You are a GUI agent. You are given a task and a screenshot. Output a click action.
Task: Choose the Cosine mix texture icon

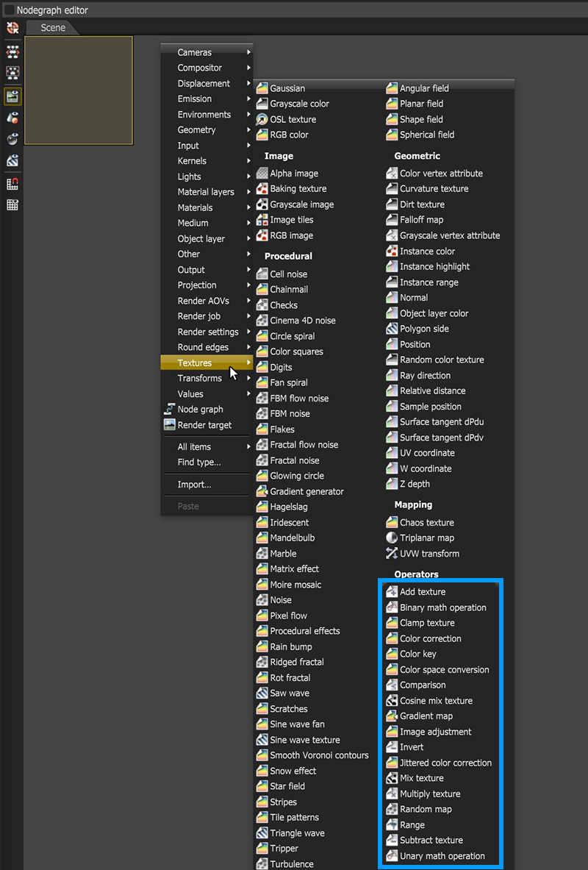[392, 701]
